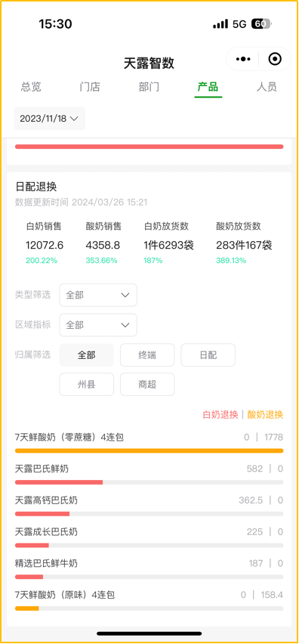
Task: Expand the 类型筛选 dropdown
Action: (x=98, y=295)
